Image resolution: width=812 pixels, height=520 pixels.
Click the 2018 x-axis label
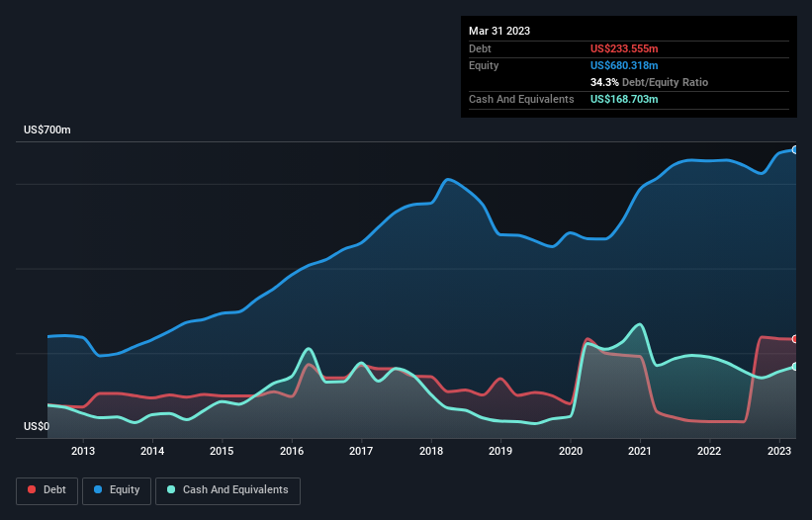pos(431,451)
